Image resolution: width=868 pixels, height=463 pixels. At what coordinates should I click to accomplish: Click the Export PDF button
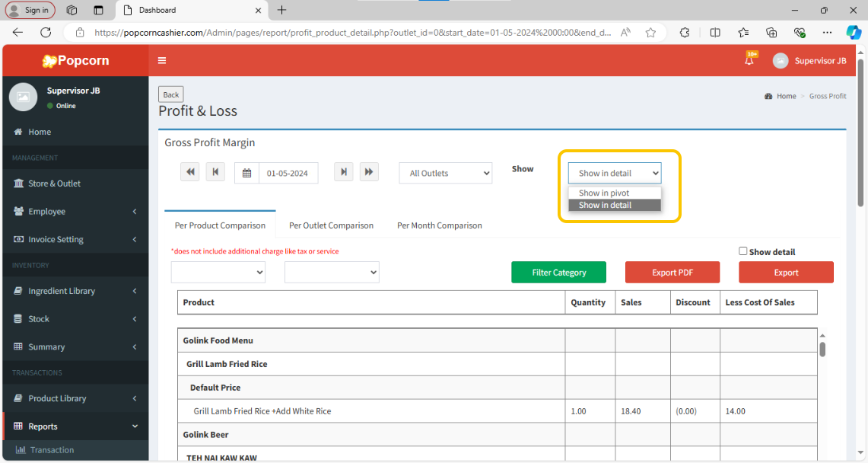[672, 272]
